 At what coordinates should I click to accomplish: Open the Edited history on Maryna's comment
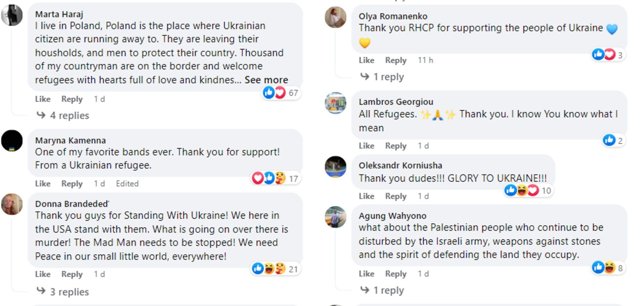127,183
